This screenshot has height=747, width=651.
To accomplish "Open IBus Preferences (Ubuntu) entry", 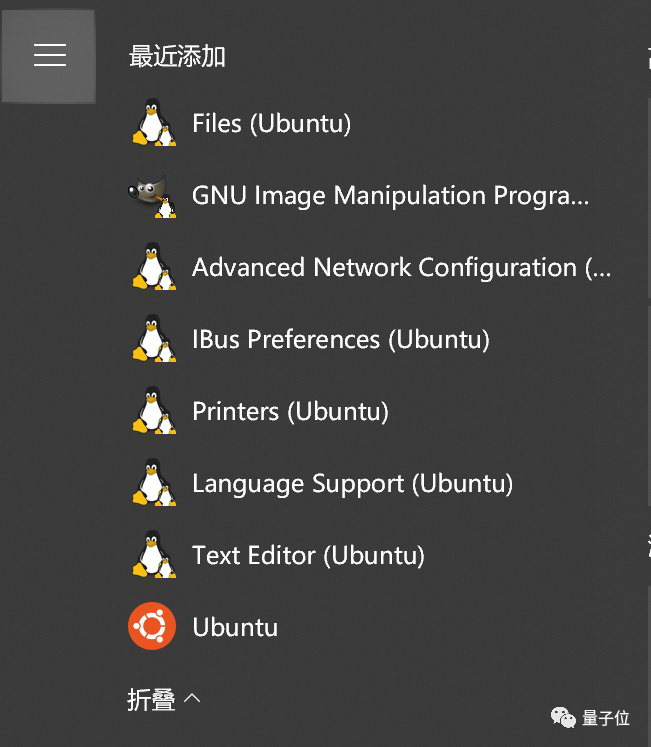I will tap(340, 340).
